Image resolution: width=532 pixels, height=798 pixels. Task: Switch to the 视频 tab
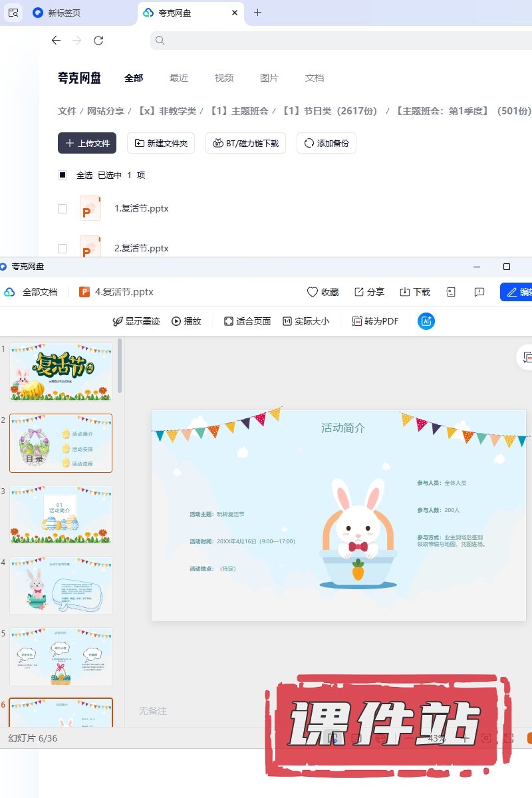click(x=224, y=78)
